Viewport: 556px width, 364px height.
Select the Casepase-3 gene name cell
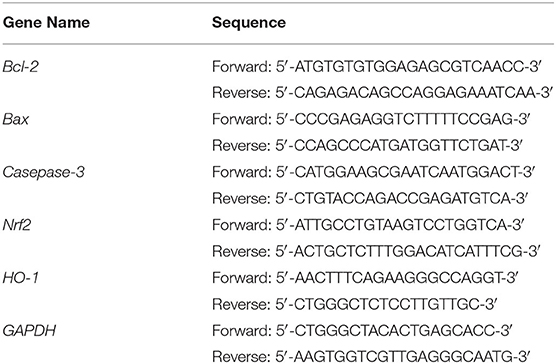coord(43,172)
